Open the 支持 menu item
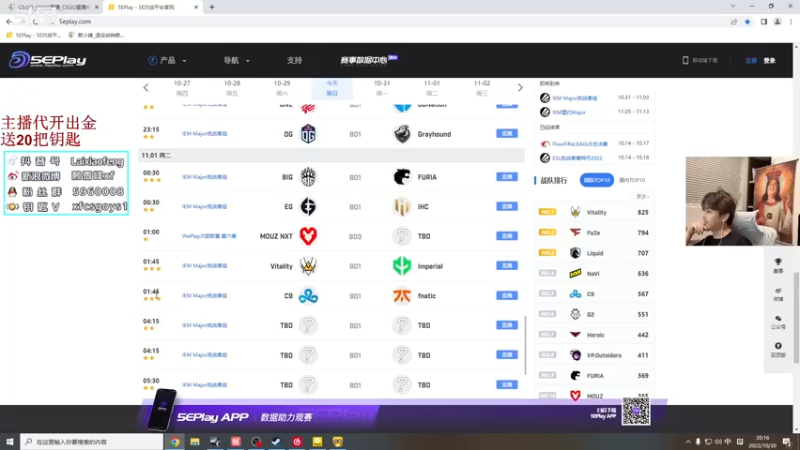Screen dimensions: 800x450 coord(294,60)
